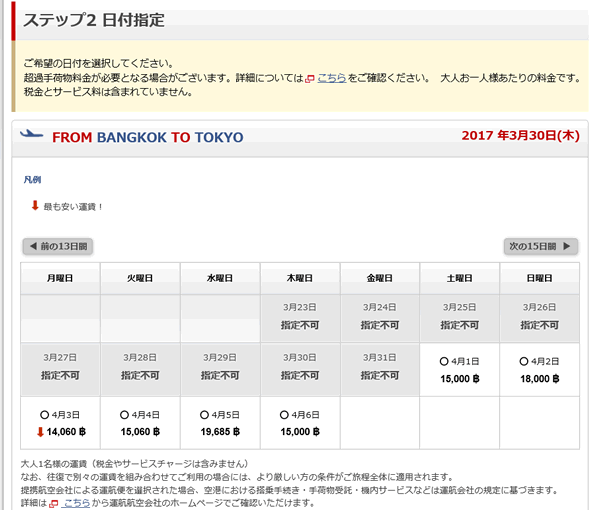This screenshot has height=510, width=600.
Task: Pick the 4月4日 radio option
Action: pos(124,414)
